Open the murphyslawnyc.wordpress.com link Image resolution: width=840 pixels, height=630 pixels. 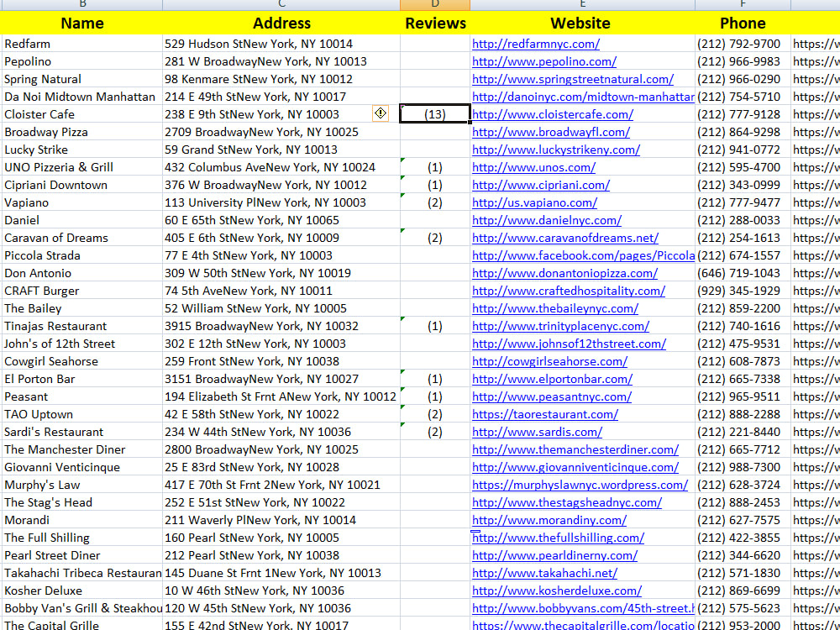(580, 486)
